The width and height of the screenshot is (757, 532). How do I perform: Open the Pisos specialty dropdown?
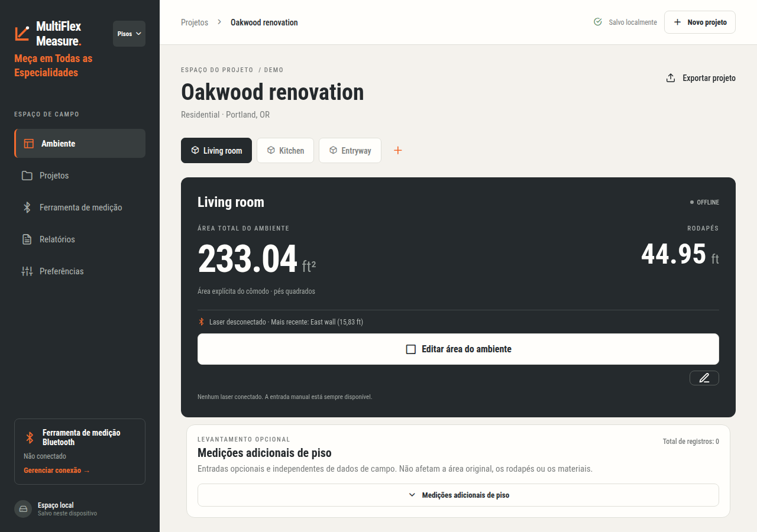(129, 34)
